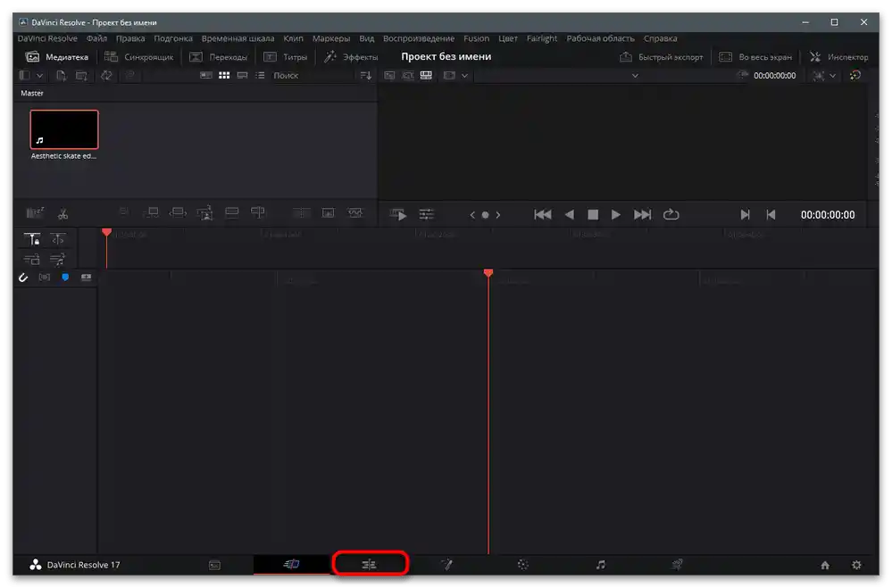Expand the bypass effects dropdown arrow
The image size is (892, 588).
point(832,76)
